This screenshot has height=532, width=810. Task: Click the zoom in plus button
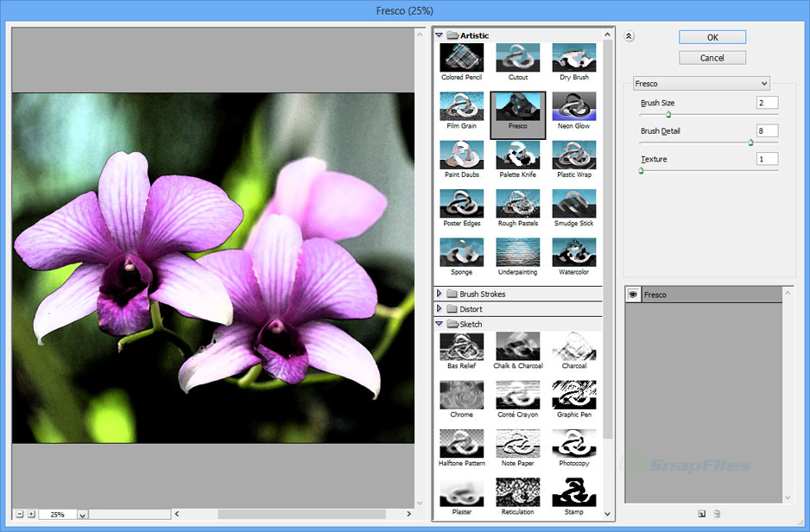[x=31, y=514]
